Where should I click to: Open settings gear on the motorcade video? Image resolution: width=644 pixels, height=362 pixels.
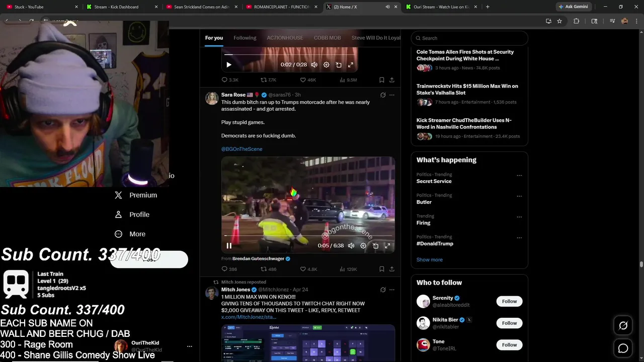[x=363, y=246]
